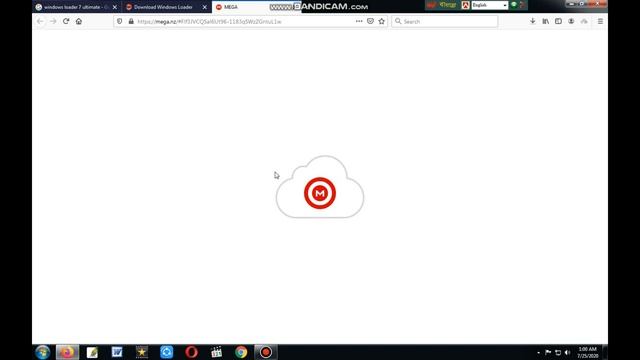Open the Firefox account icon
640x360 pixels.
571,21
